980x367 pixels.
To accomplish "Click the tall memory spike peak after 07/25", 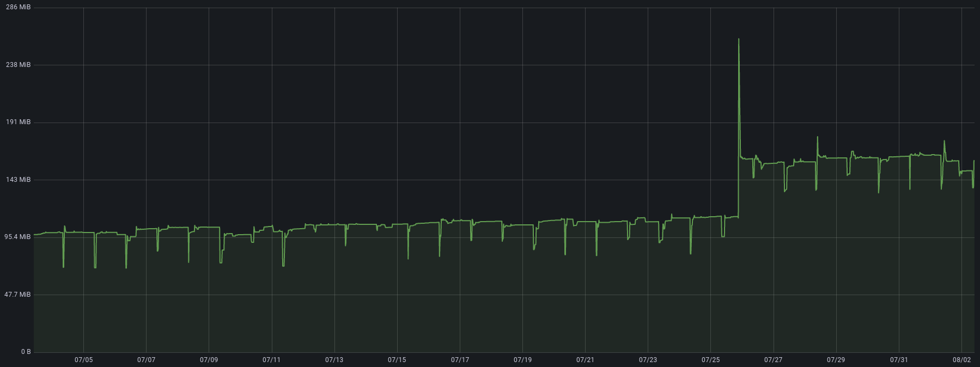I will pos(739,39).
